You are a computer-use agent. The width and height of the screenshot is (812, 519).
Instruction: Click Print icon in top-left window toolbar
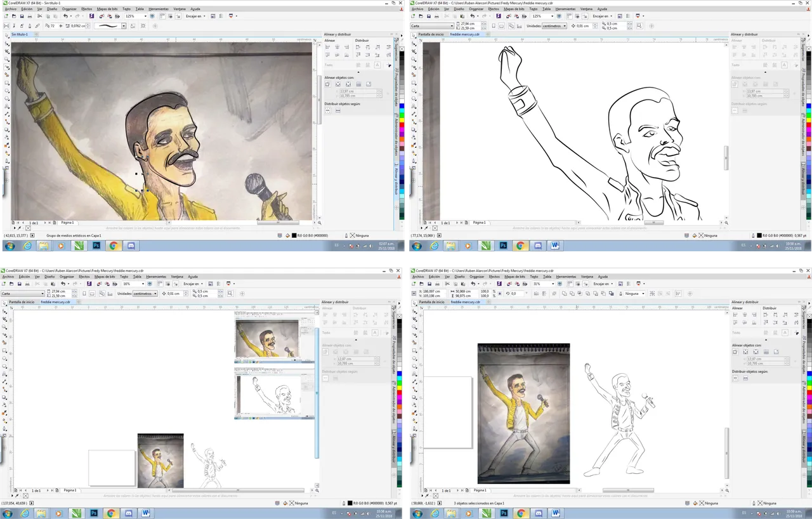[29, 16]
